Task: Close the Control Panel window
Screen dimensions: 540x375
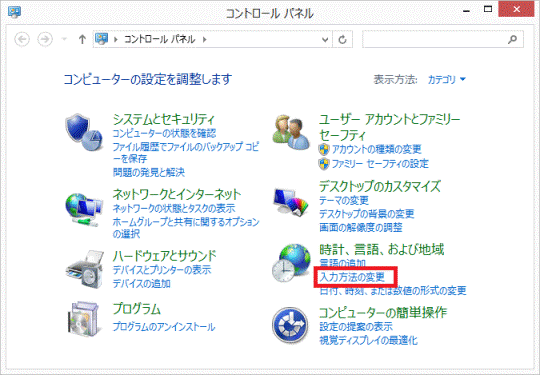Action: (x=516, y=9)
